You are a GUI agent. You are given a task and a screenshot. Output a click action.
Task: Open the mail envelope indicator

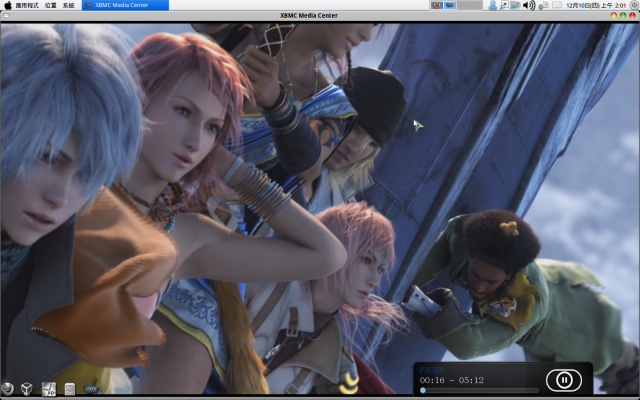557,5
